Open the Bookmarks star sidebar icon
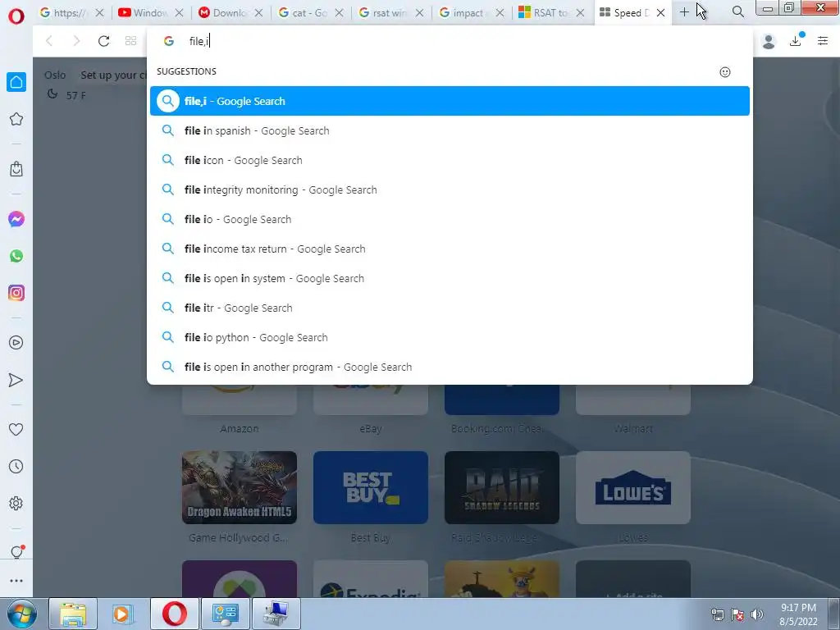The width and height of the screenshot is (840, 630). [x=16, y=119]
